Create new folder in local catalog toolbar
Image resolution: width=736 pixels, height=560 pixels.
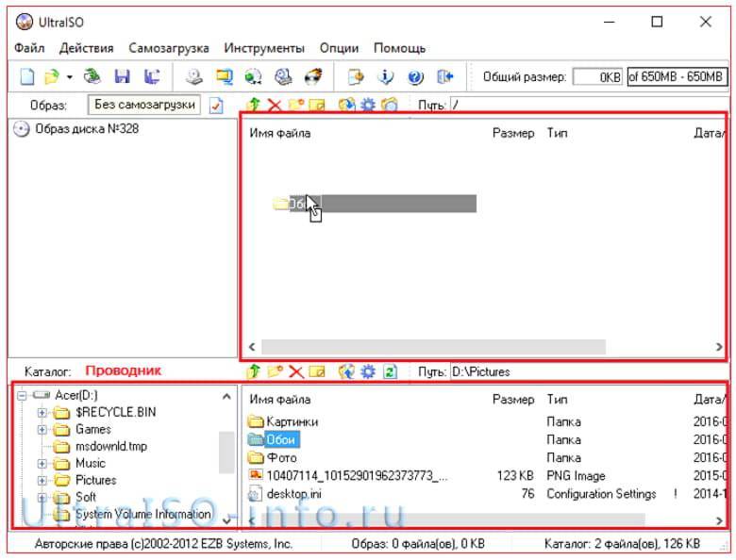pyautogui.click(x=276, y=371)
